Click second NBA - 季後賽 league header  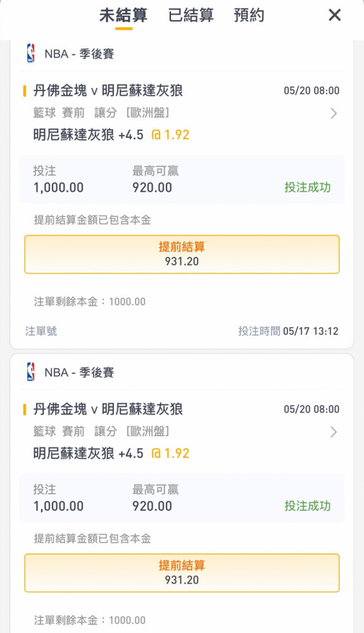pyautogui.click(x=79, y=372)
